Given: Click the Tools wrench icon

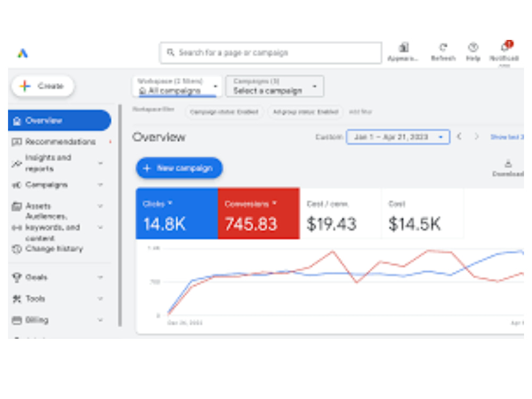Looking at the screenshot, I should [16, 299].
